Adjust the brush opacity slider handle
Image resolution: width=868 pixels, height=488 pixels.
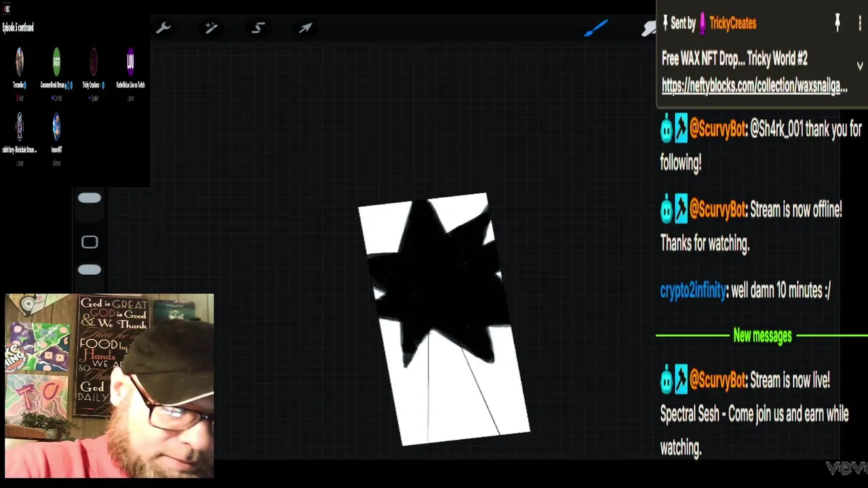point(90,270)
